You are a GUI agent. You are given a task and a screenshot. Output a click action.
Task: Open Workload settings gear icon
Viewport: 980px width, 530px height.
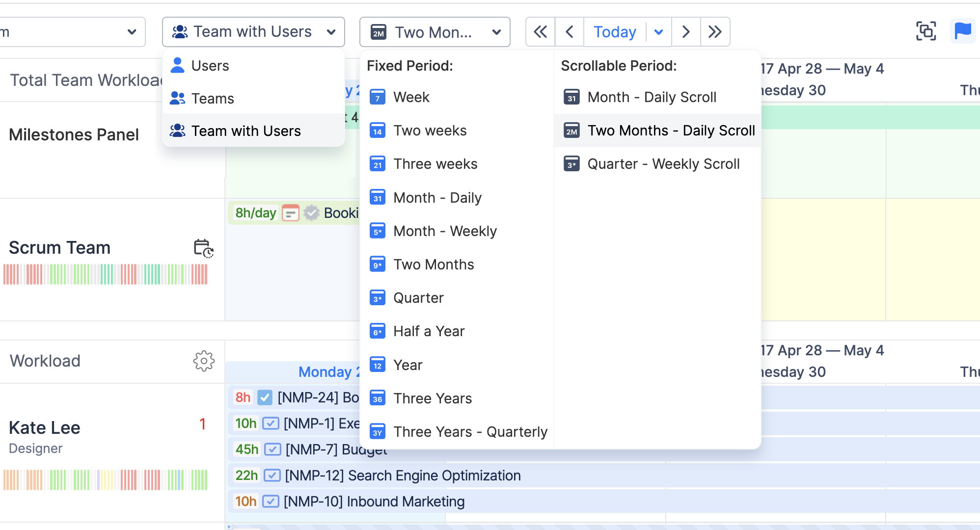coord(204,361)
